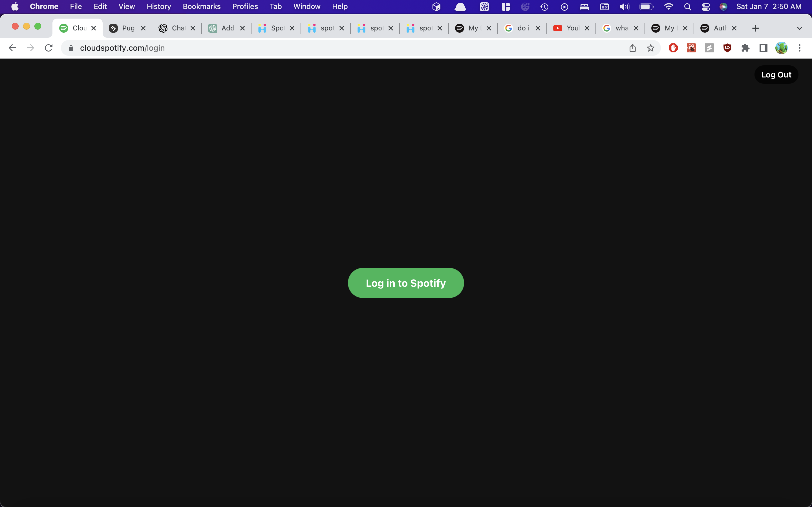Click the site security lock icon
The width and height of the screenshot is (812, 507).
[x=71, y=48]
